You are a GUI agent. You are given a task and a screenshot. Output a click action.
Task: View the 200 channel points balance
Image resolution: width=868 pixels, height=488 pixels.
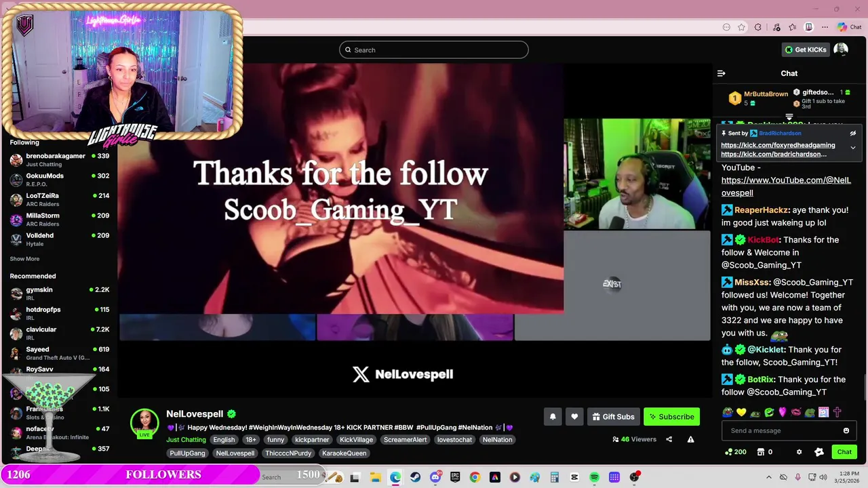coord(736,452)
